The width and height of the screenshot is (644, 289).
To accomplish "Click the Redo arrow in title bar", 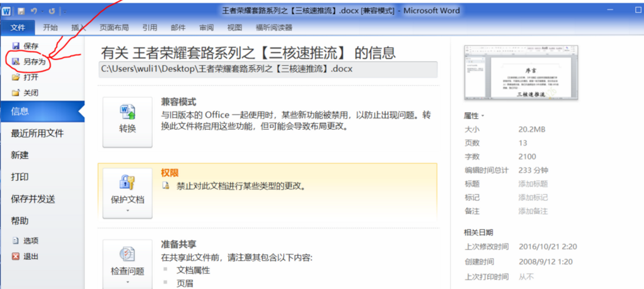I will point(52,11).
